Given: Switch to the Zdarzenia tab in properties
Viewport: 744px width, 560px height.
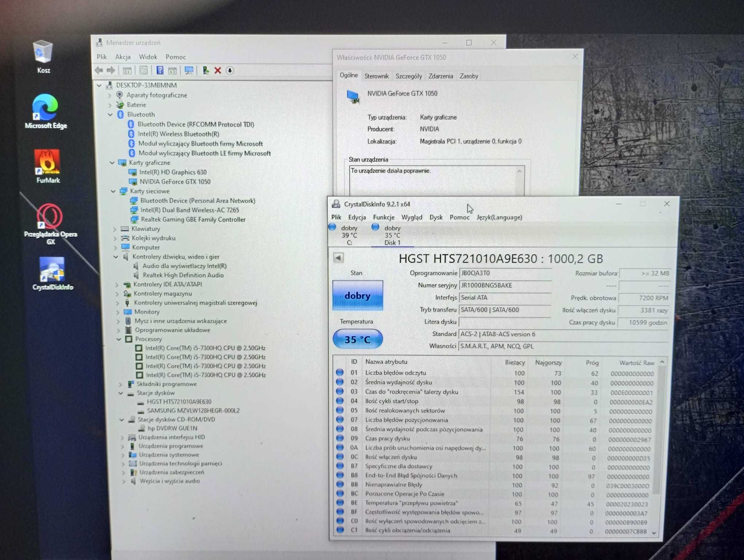Looking at the screenshot, I should [x=441, y=76].
